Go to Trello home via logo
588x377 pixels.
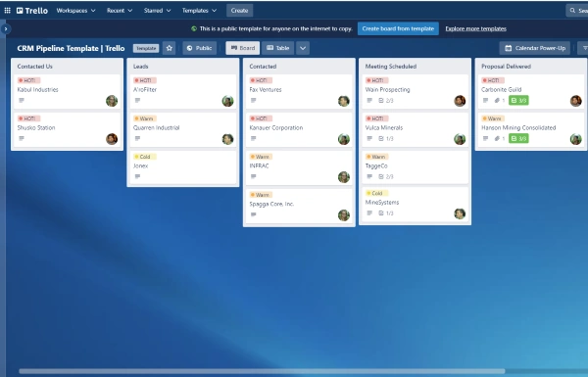point(32,11)
